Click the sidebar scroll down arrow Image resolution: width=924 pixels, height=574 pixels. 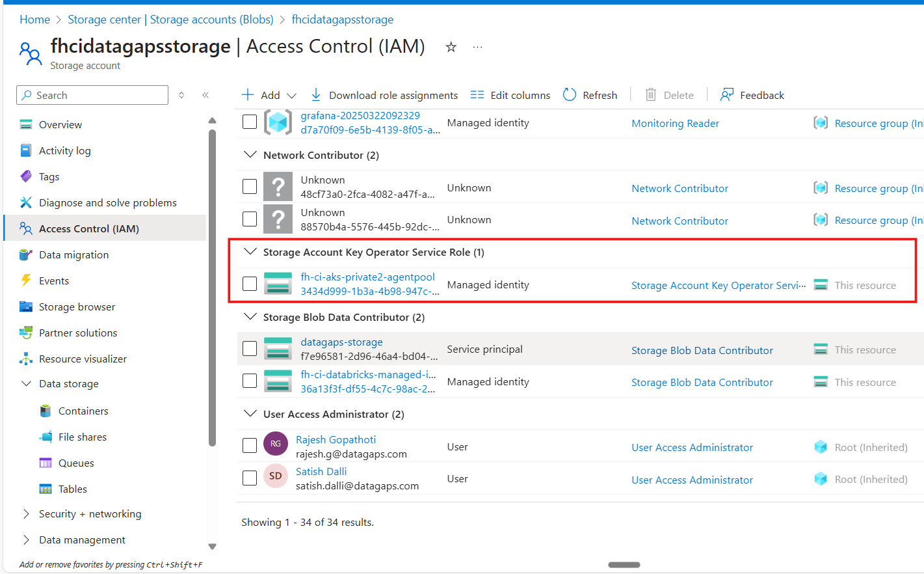pos(212,547)
